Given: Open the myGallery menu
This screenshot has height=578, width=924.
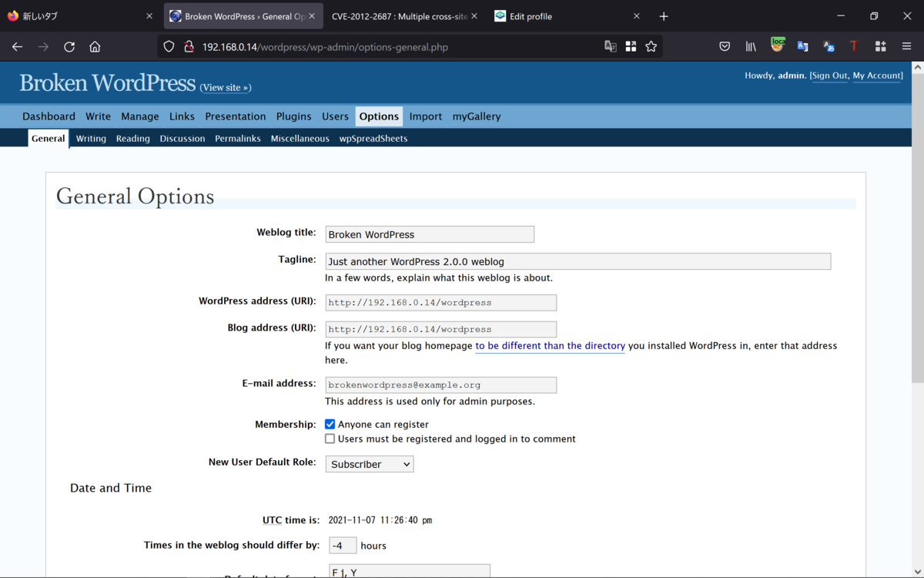Looking at the screenshot, I should 477,116.
